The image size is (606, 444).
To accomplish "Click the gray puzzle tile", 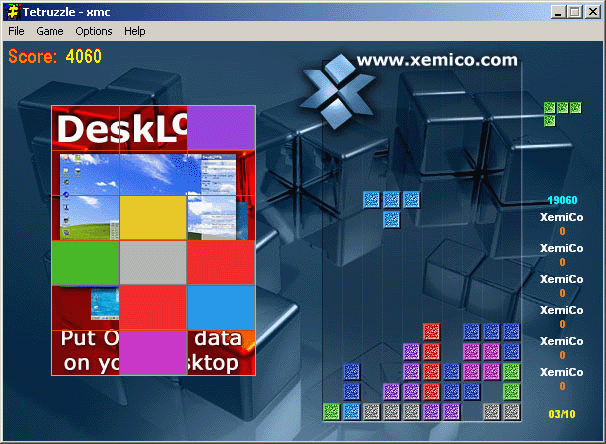I will (x=153, y=263).
